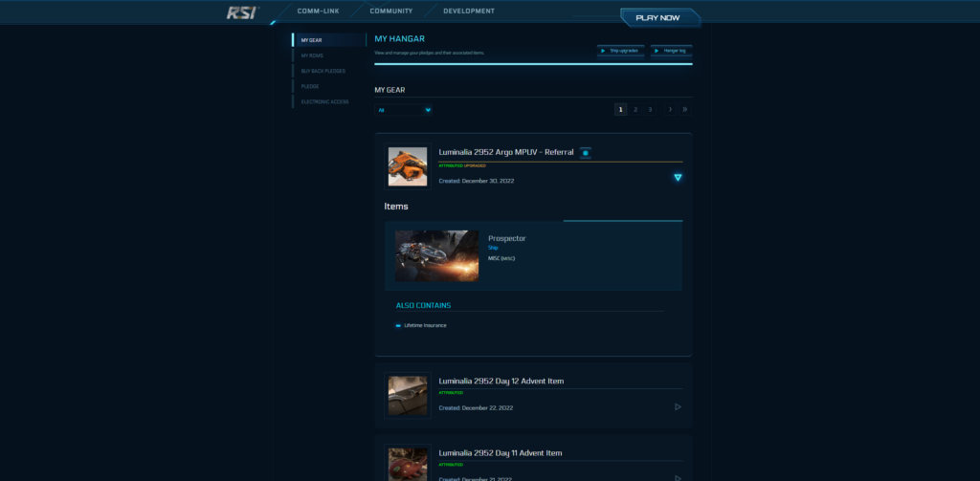Jump to last page double-arrow

[685, 109]
